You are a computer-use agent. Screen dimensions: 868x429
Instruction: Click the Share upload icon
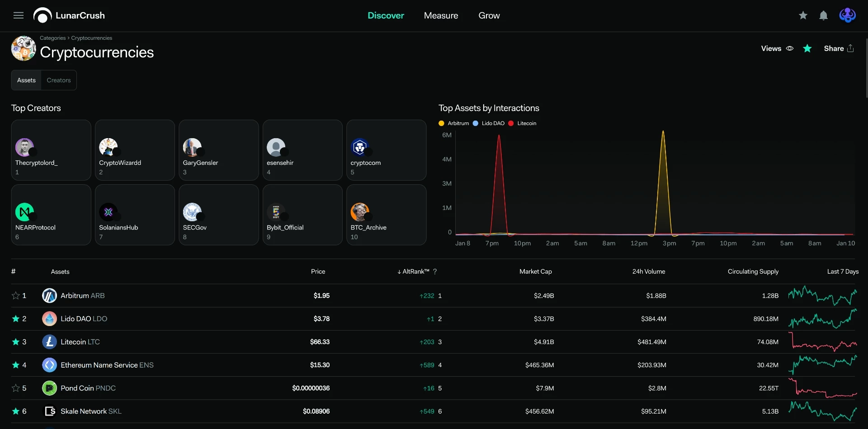click(850, 48)
